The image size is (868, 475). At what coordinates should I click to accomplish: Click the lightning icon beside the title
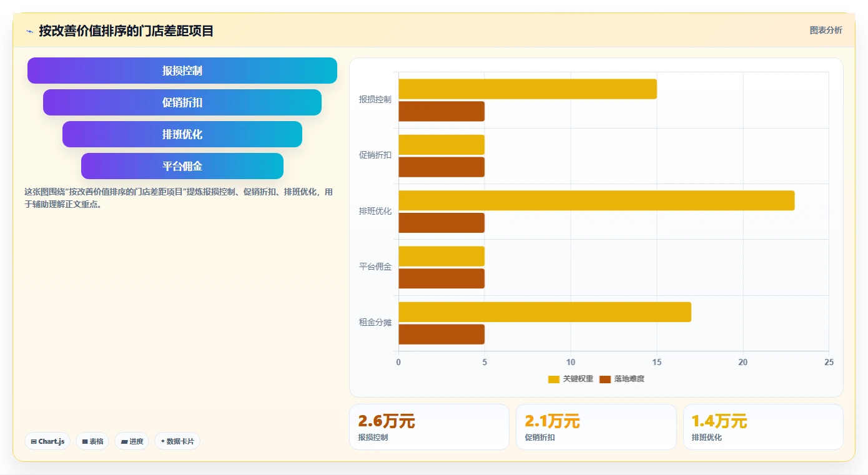pyautogui.click(x=29, y=31)
